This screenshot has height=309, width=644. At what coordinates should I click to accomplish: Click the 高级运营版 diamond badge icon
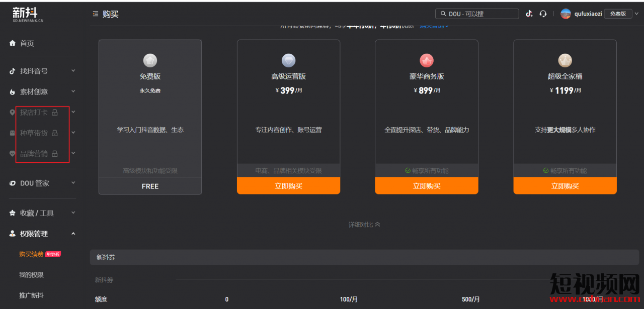pos(288,61)
